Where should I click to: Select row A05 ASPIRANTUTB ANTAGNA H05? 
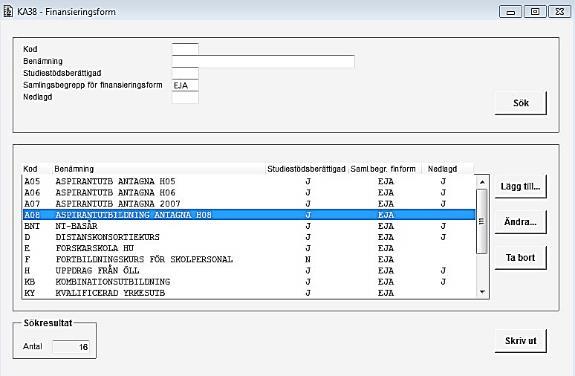pyautogui.click(x=249, y=181)
